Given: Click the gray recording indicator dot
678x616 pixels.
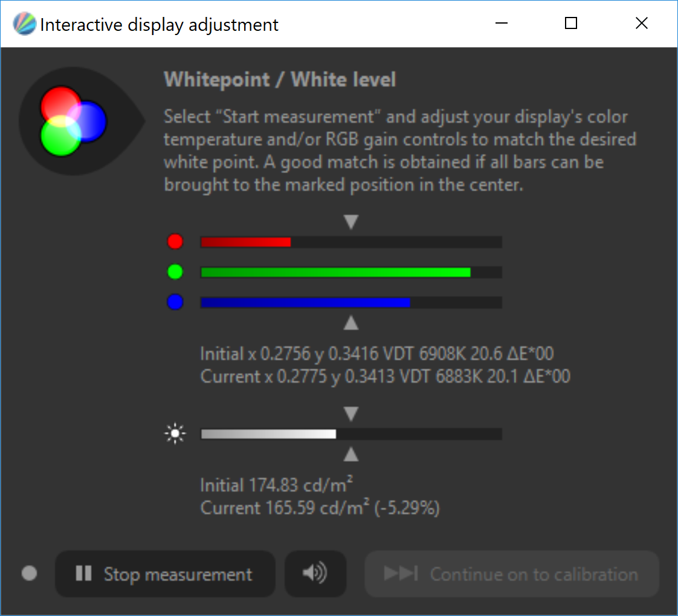Looking at the screenshot, I should coord(30,574).
